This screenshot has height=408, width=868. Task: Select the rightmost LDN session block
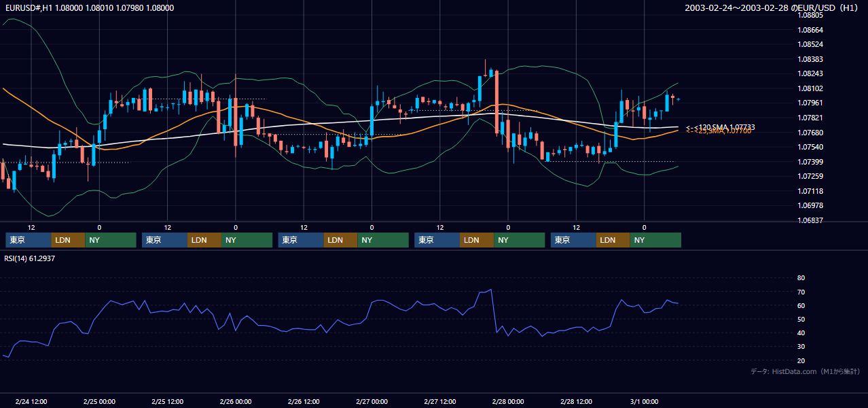[613, 240]
